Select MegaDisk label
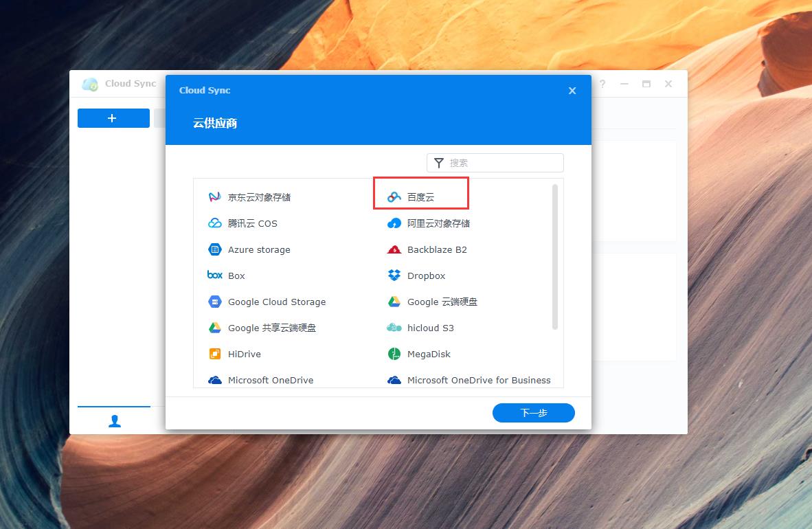This screenshot has width=812, height=529. (x=429, y=354)
